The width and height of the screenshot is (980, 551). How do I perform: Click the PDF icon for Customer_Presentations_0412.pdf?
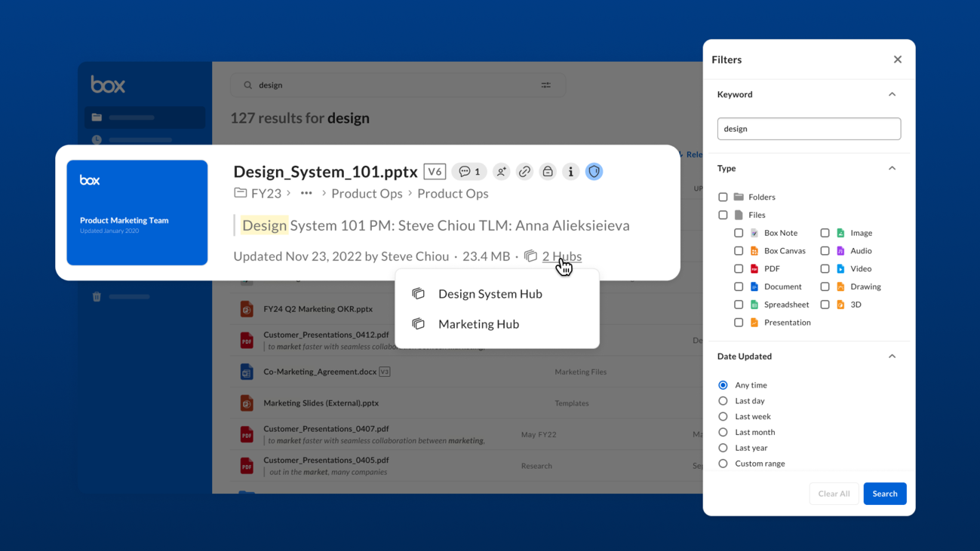point(247,340)
